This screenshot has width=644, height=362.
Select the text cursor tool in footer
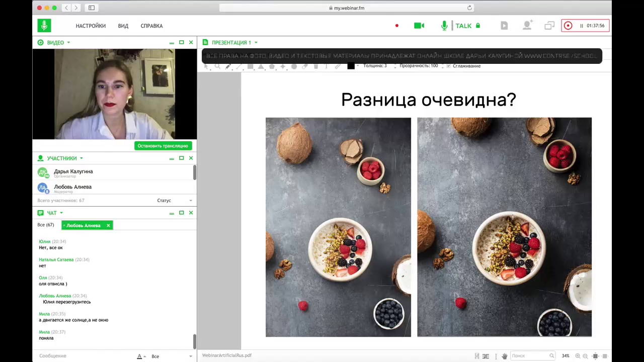tap(496, 356)
